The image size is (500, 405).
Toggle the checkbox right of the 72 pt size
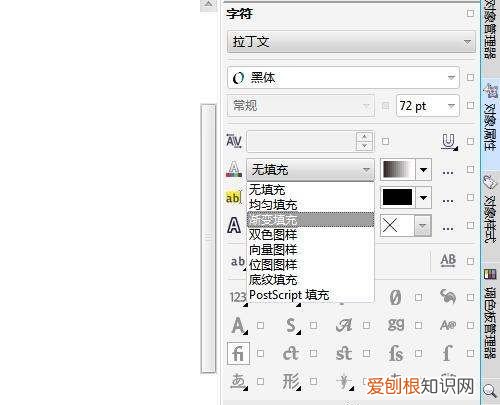[x=470, y=105]
